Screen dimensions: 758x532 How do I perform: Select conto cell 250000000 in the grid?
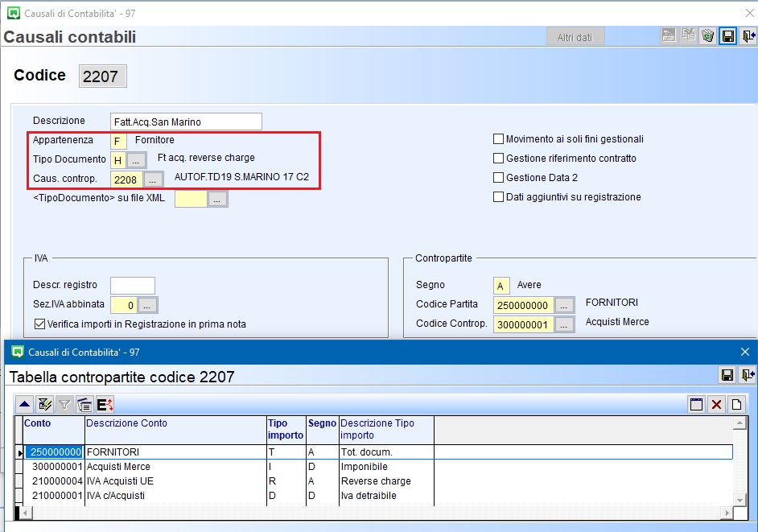[54, 452]
